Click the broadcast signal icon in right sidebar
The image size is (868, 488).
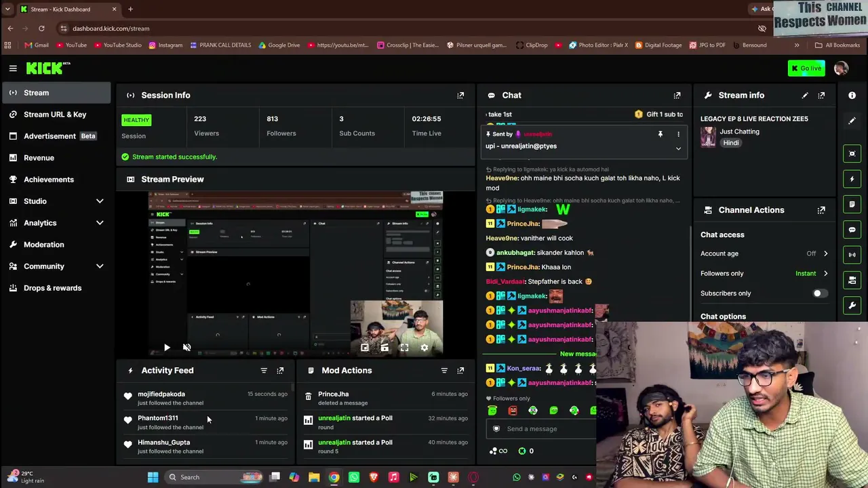point(852,255)
